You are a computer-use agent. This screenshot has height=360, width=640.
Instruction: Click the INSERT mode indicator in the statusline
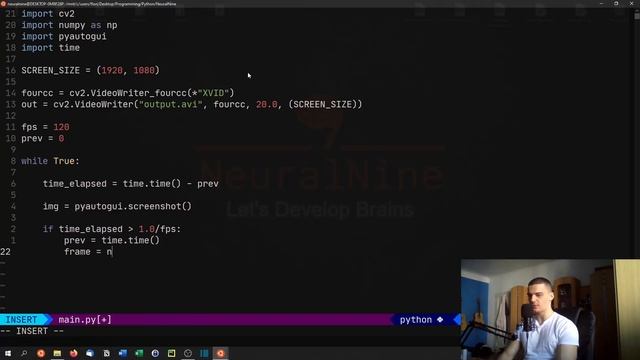[x=21, y=320]
